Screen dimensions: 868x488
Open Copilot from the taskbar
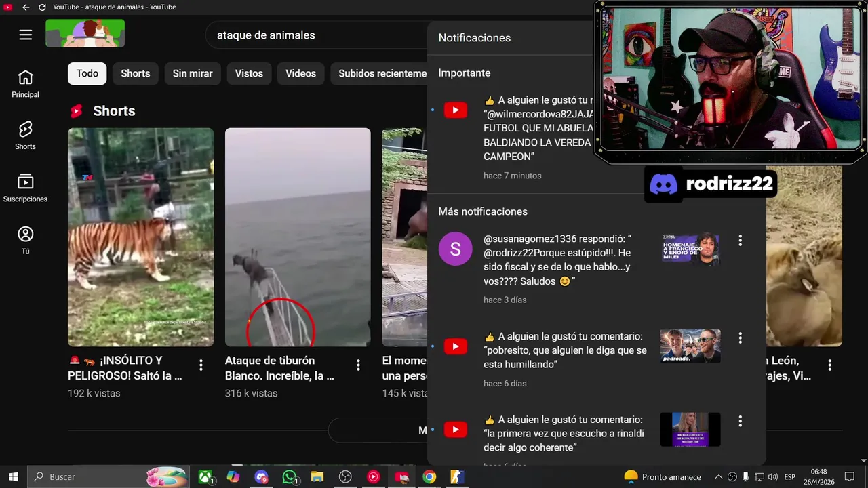click(x=233, y=477)
